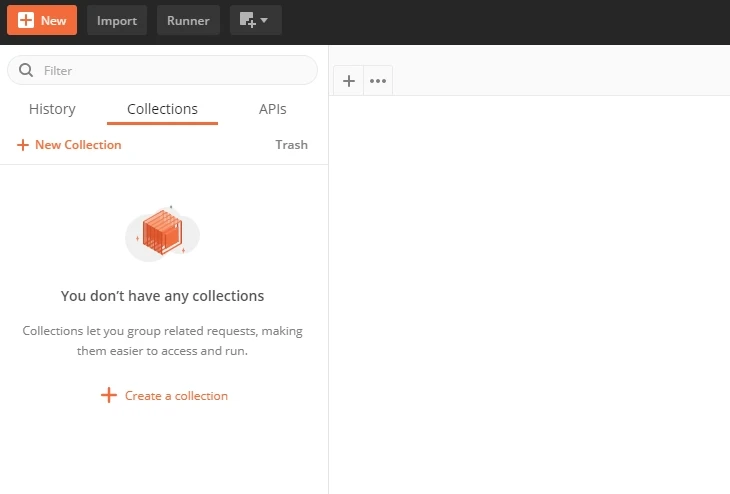Click the plus icon on the New button
Viewport: 730px width, 494px height.
pyautogui.click(x=26, y=20)
